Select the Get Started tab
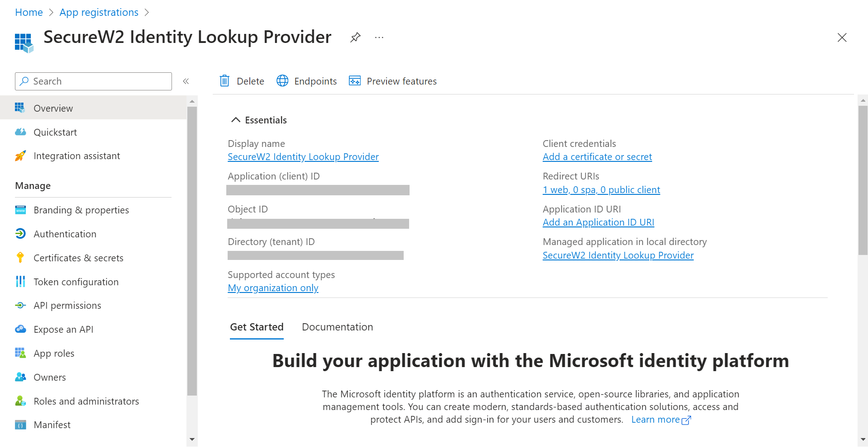 pos(257,327)
